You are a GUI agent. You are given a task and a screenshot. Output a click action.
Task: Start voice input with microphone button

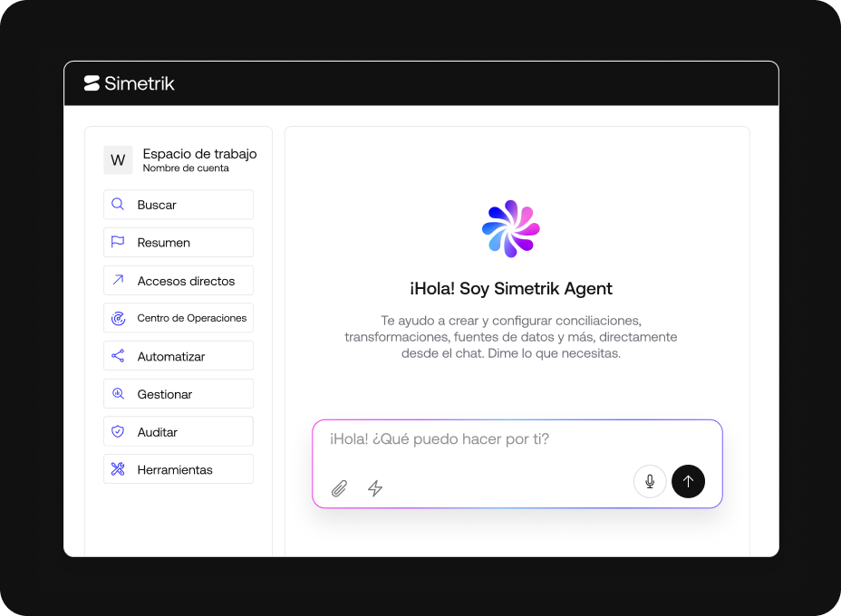[x=650, y=481]
